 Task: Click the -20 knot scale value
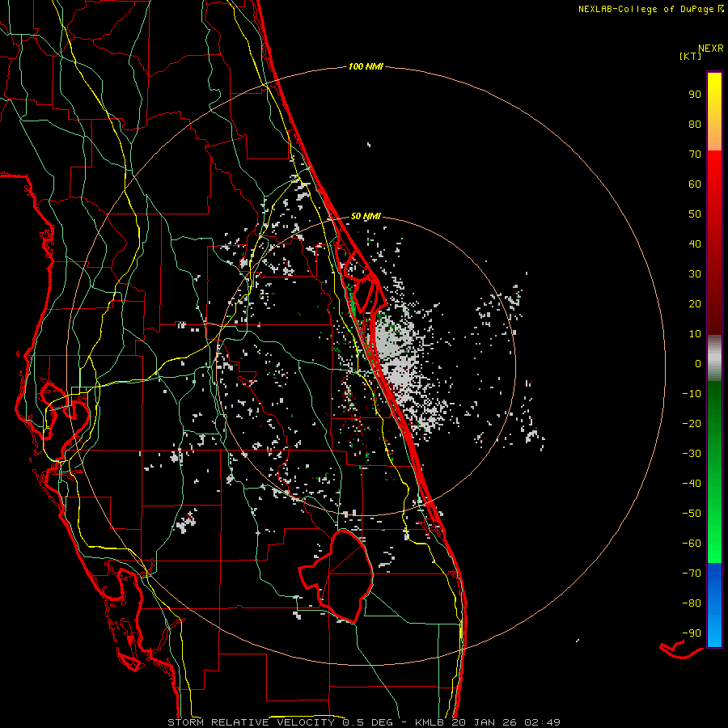pyautogui.click(x=692, y=423)
